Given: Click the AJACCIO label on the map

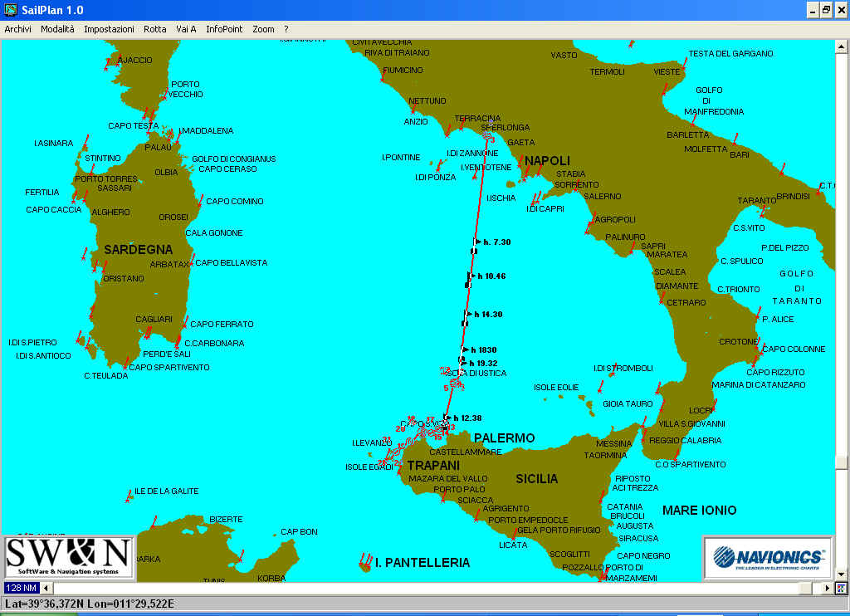Looking at the screenshot, I should (135, 61).
